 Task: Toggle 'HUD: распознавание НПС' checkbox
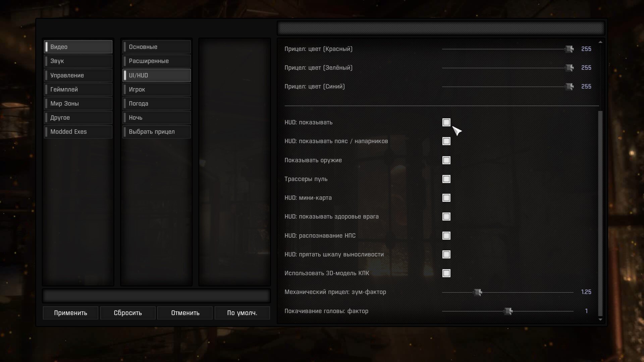[x=446, y=236]
